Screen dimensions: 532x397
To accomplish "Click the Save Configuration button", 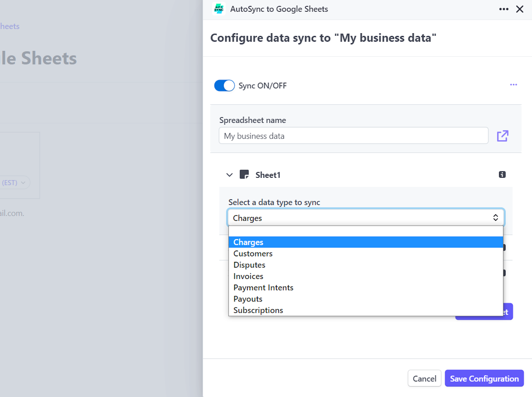I will pyautogui.click(x=484, y=378).
